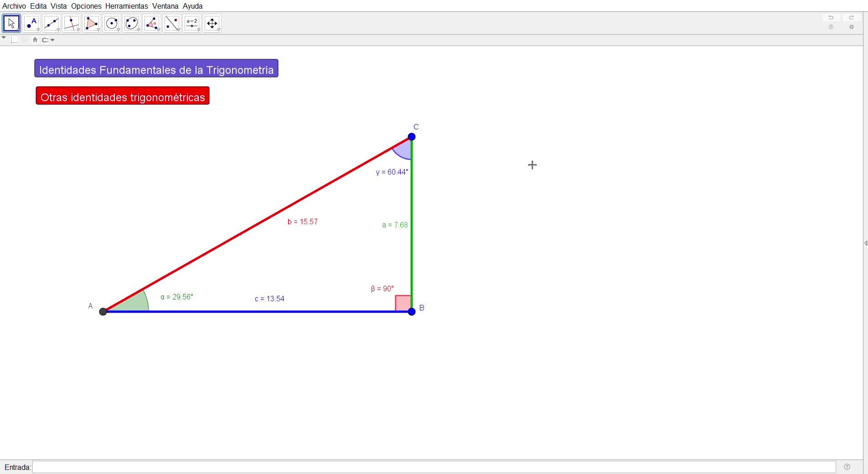Select point B of the triangle
The height and width of the screenshot is (474, 868).
(412, 312)
